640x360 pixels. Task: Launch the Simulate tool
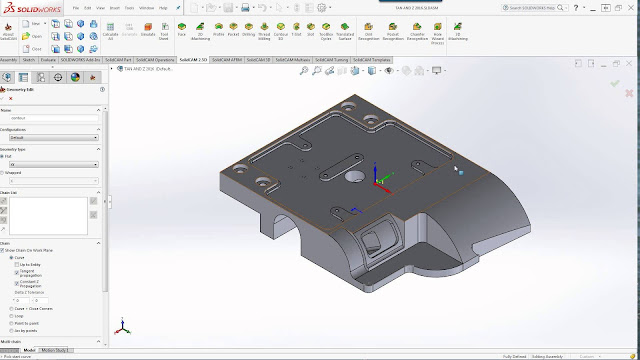pyautogui.click(x=148, y=30)
